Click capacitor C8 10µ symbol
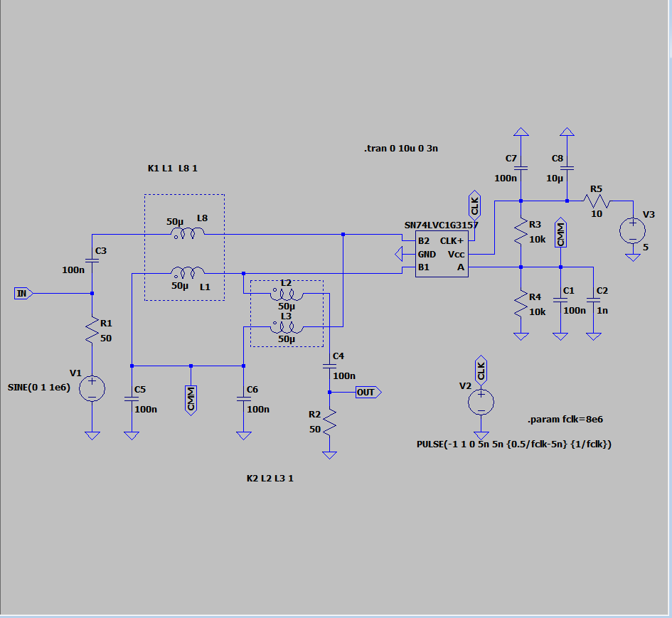672x618 pixels. tap(567, 169)
